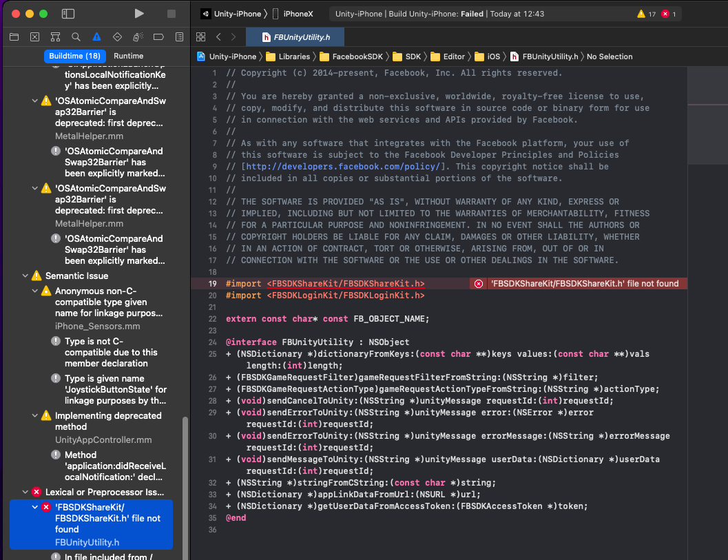Switch to the Buildtime issues tab

click(75, 56)
